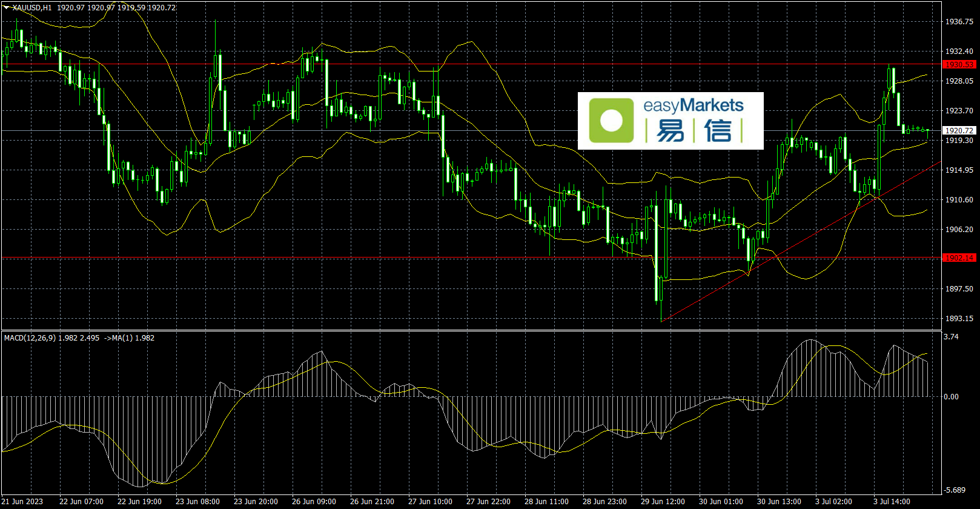Click the 3 Jul 14:00 time label

[x=893, y=502]
